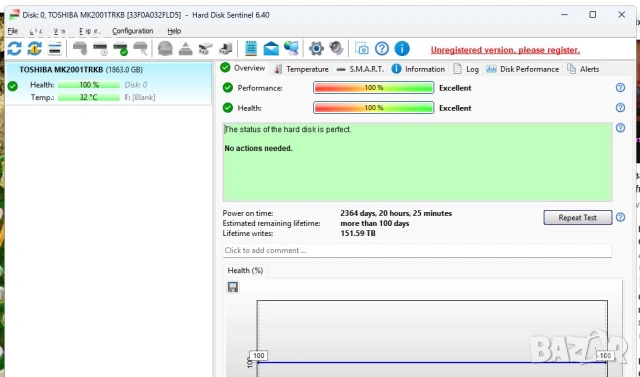Click the Disk: 0 label in disk list
The width and height of the screenshot is (640, 377).
click(136, 85)
